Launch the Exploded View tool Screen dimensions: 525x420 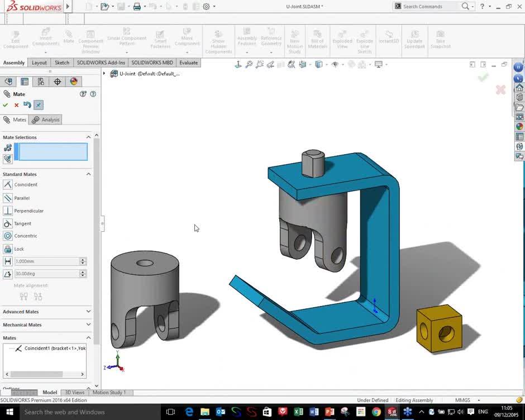point(342,38)
